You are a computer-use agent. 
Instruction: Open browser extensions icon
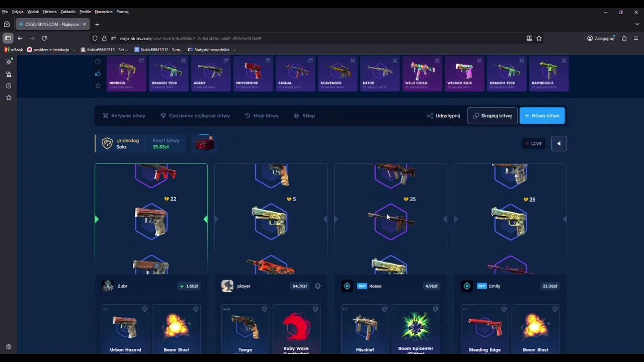click(624, 38)
